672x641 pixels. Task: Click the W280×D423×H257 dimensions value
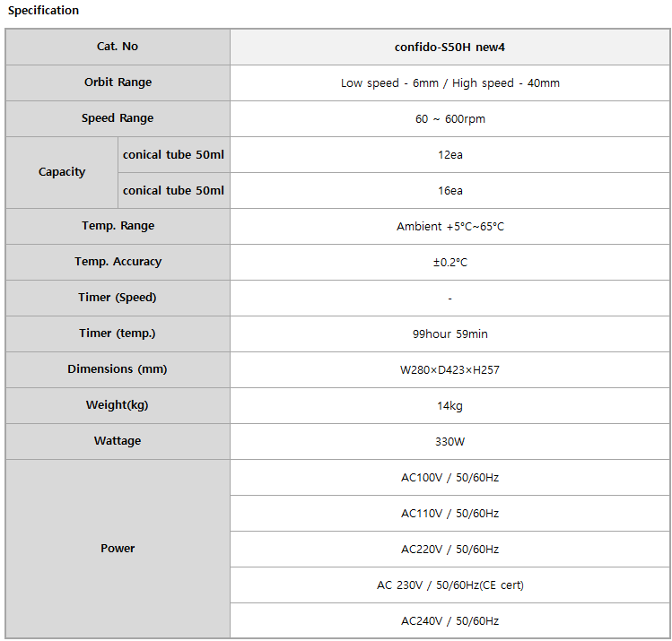(449, 370)
